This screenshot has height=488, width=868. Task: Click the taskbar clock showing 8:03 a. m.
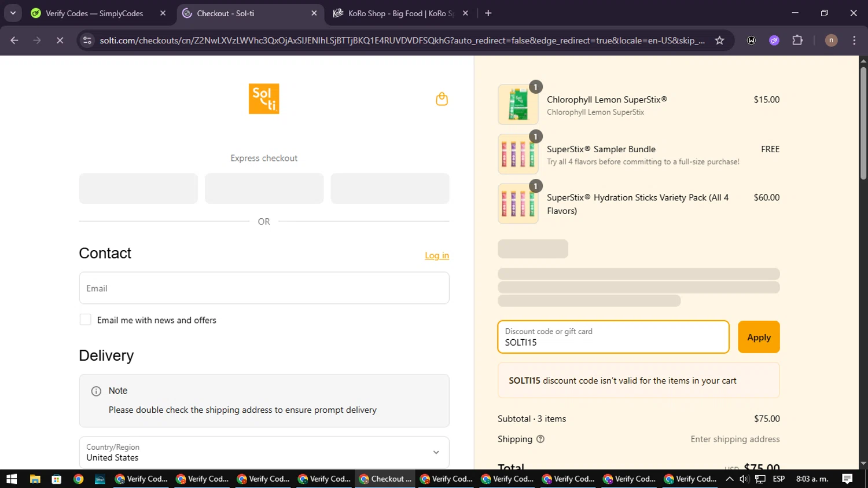point(812,479)
